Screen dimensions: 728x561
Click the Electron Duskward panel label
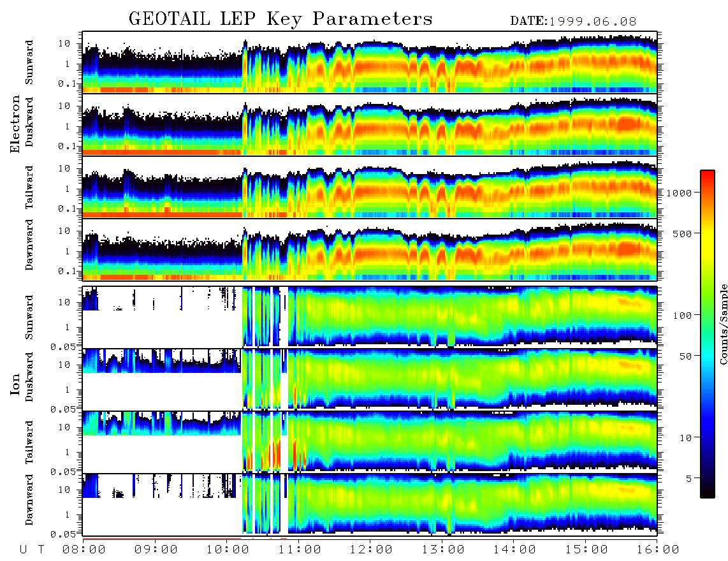click(29, 122)
